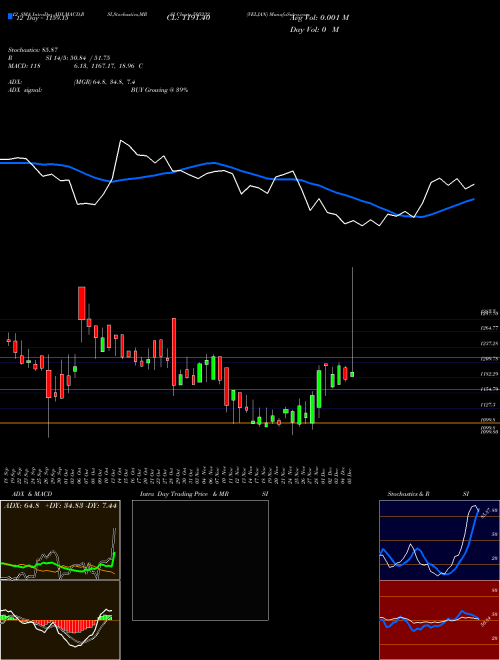Open the MACD histogram chart panel

(60, 620)
